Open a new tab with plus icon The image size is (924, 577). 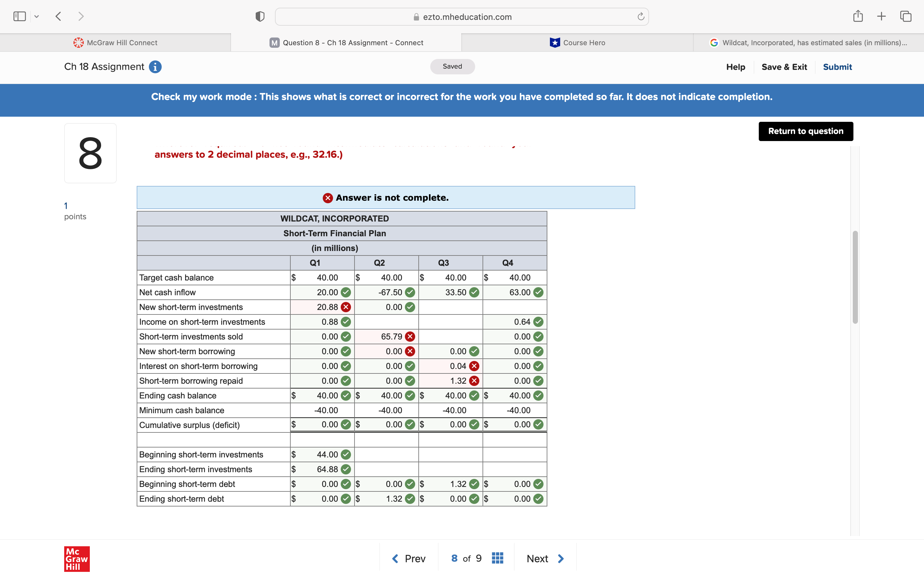[x=881, y=16]
